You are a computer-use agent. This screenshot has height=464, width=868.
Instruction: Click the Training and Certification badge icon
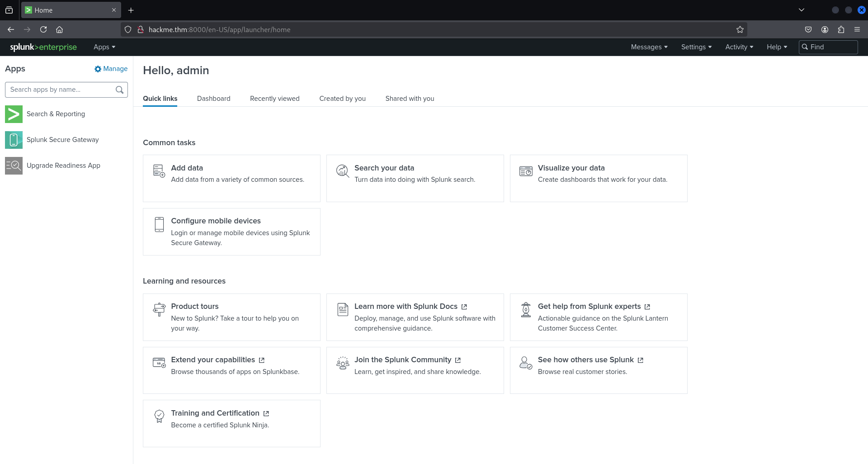pyautogui.click(x=159, y=416)
